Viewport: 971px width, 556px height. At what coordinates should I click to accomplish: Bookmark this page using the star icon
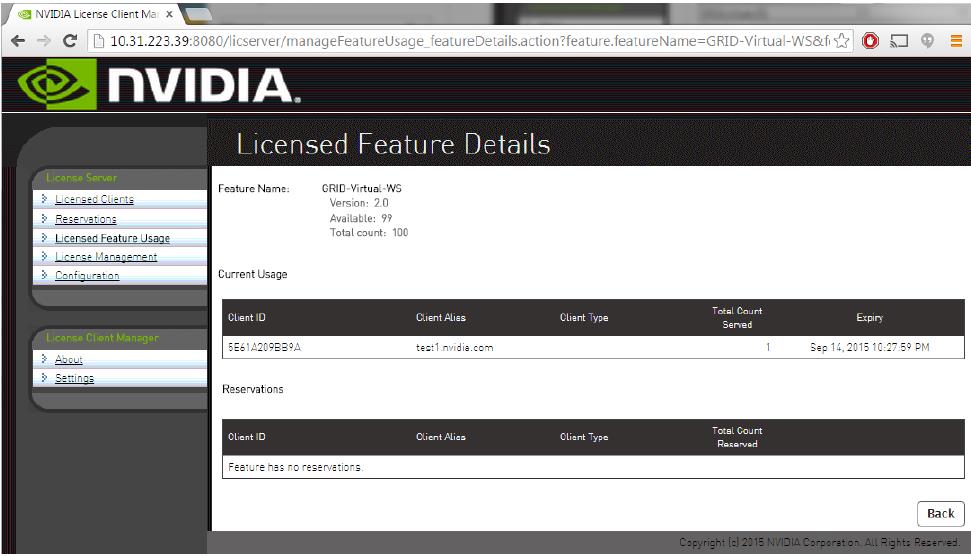click(x=842, y=41)
